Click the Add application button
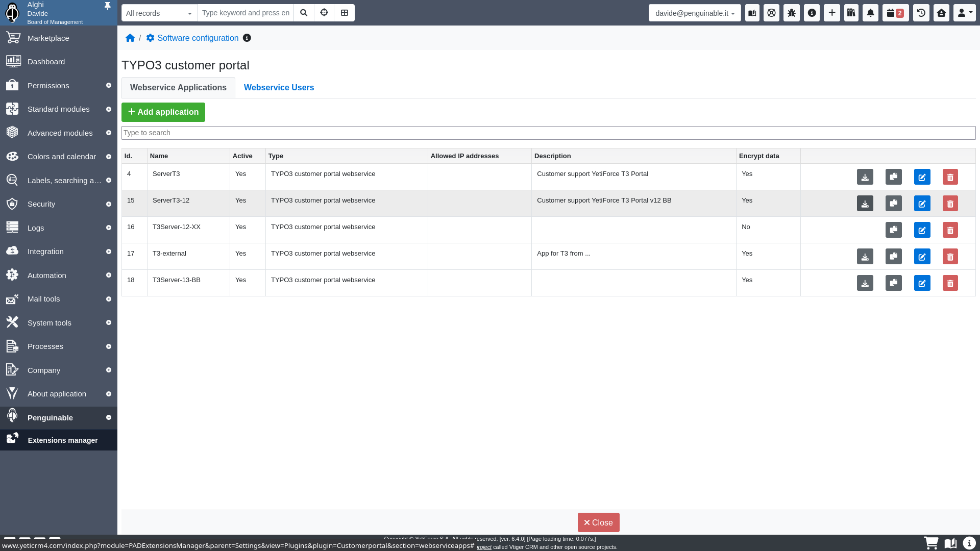980x551 pixels. point(163,112)
